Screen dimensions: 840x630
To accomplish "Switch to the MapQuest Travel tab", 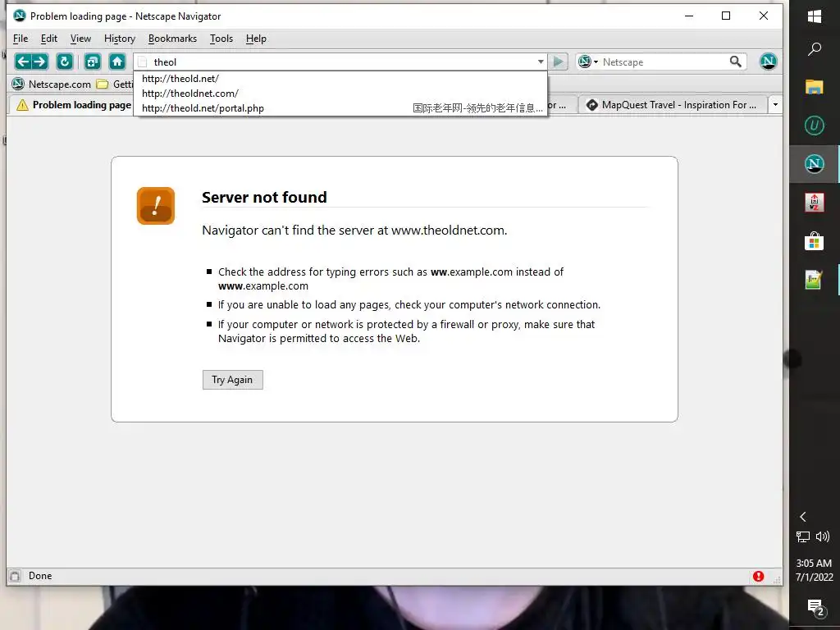I will [671, 105].
